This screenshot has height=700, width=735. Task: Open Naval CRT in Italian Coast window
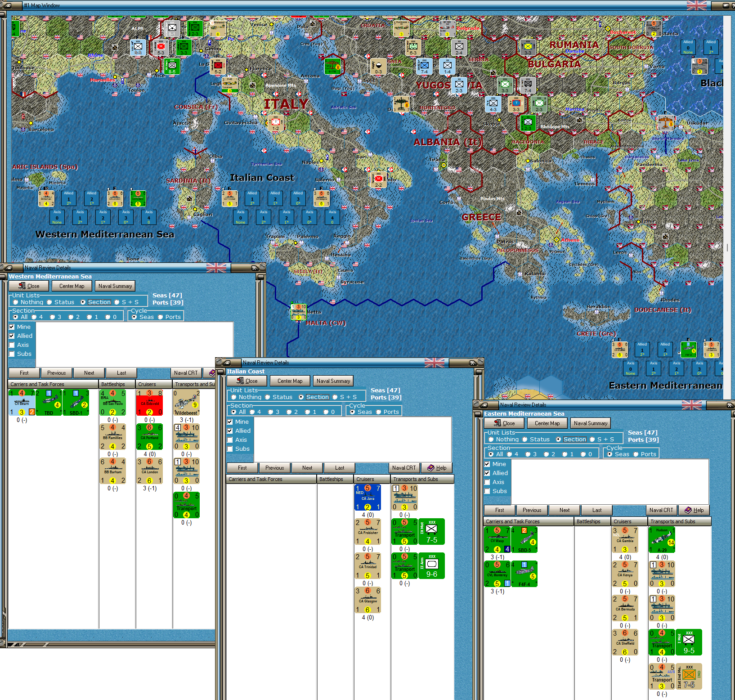pyautogui.click(x=404, y=468)
